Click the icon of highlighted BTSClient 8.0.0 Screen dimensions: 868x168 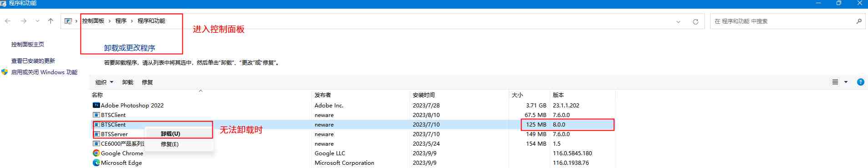click(96, 124)
